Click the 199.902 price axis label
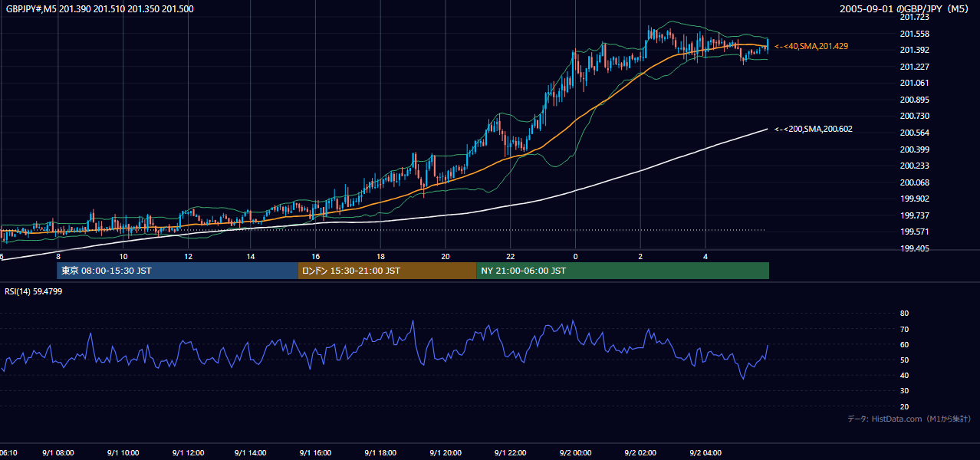Image resolution: width=980 pixels, height=460 pixels. coord(914,199)
